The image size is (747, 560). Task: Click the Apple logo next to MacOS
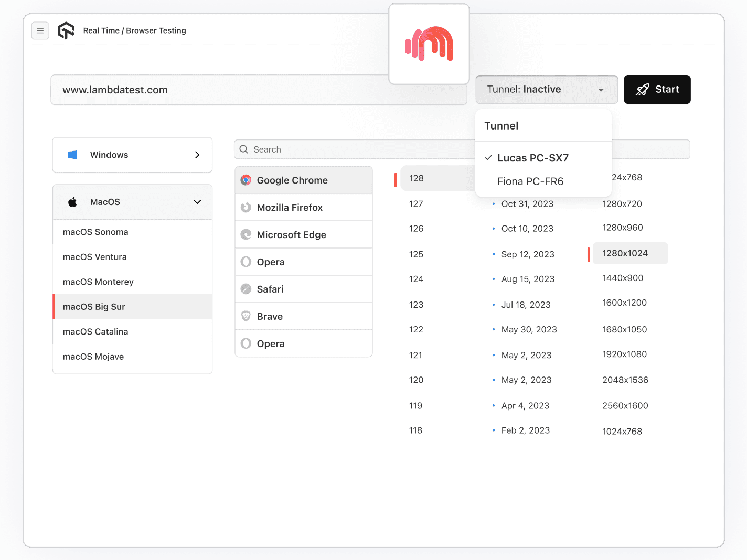[72, 201]
